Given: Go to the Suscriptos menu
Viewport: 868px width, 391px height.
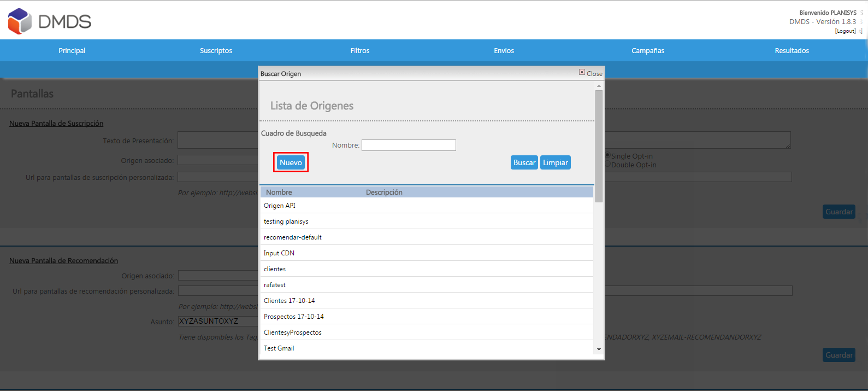Looking at the screenshot, I should tap(216, 50).
